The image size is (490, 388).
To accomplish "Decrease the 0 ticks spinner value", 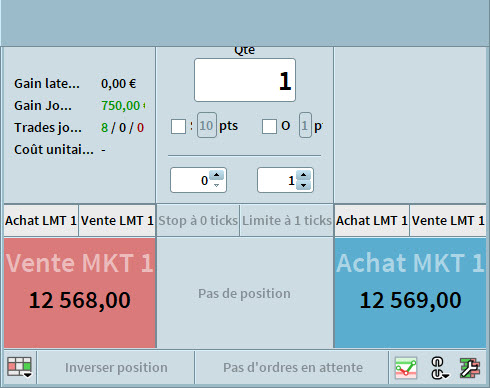I will pyautogui.click(x=217, y=185).
